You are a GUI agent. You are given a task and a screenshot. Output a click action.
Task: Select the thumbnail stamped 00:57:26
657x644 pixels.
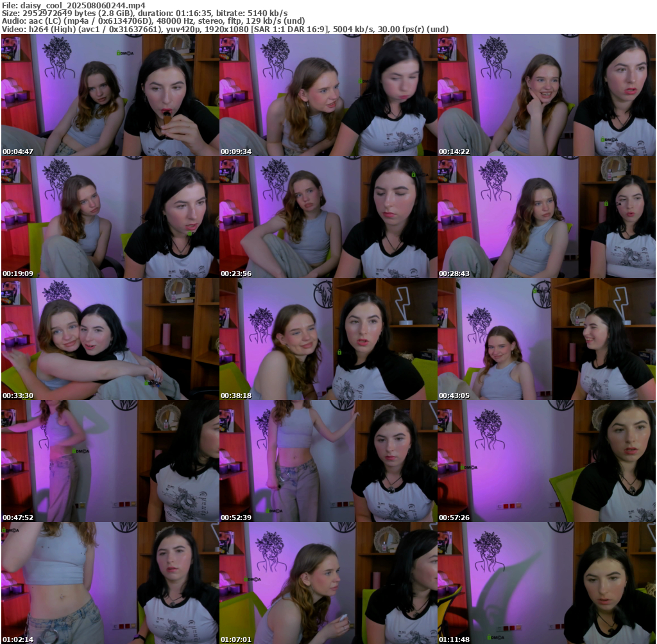point(547,461)
